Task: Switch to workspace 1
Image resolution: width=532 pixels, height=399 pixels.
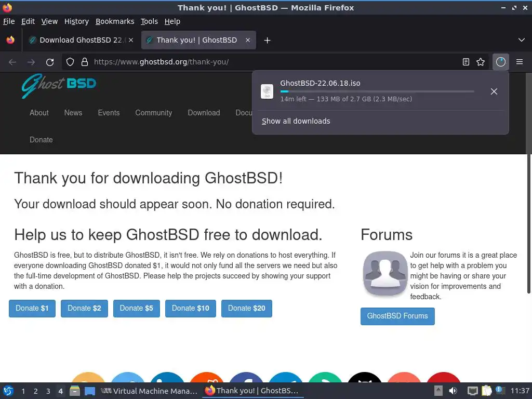Action: pos(23,391)
